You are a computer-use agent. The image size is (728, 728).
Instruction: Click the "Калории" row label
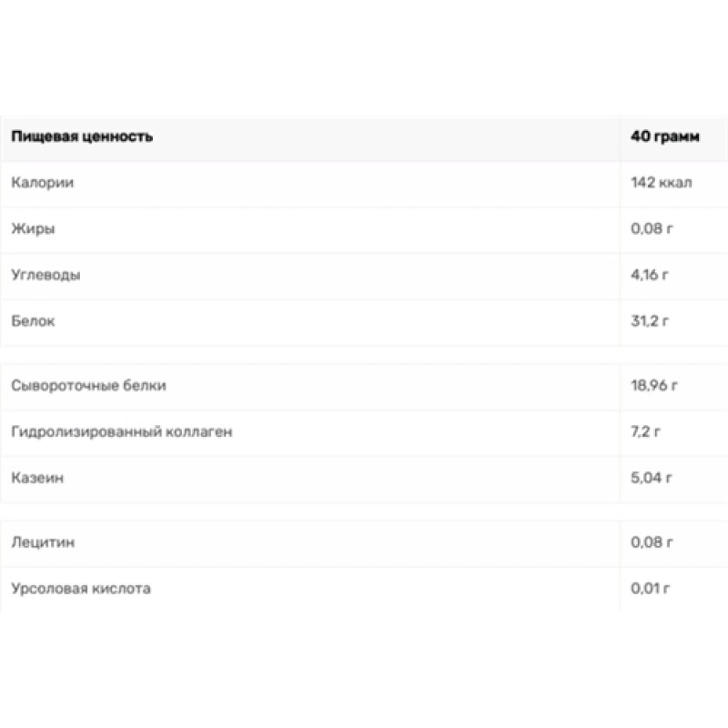(x=43, y=183)
